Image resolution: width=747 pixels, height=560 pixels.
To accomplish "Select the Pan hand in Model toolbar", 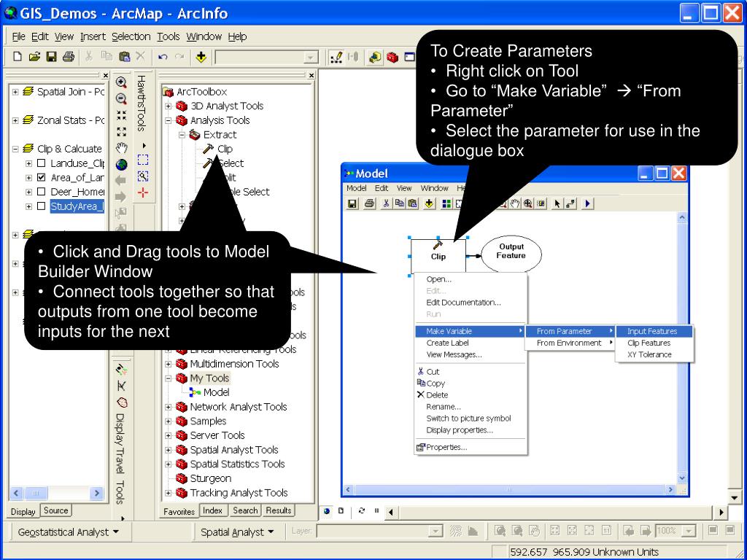I will pos(515,204).
